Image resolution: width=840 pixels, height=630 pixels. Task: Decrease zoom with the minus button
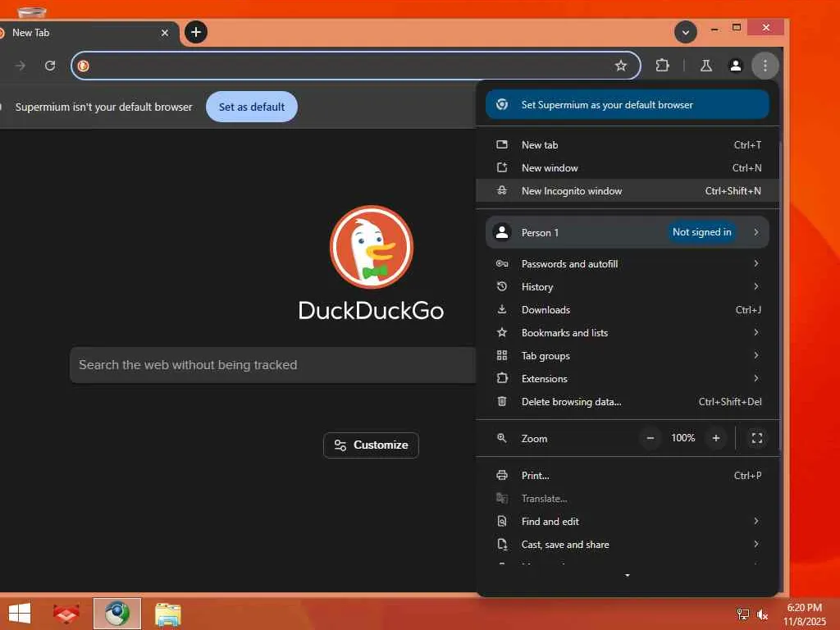point(651,438)
